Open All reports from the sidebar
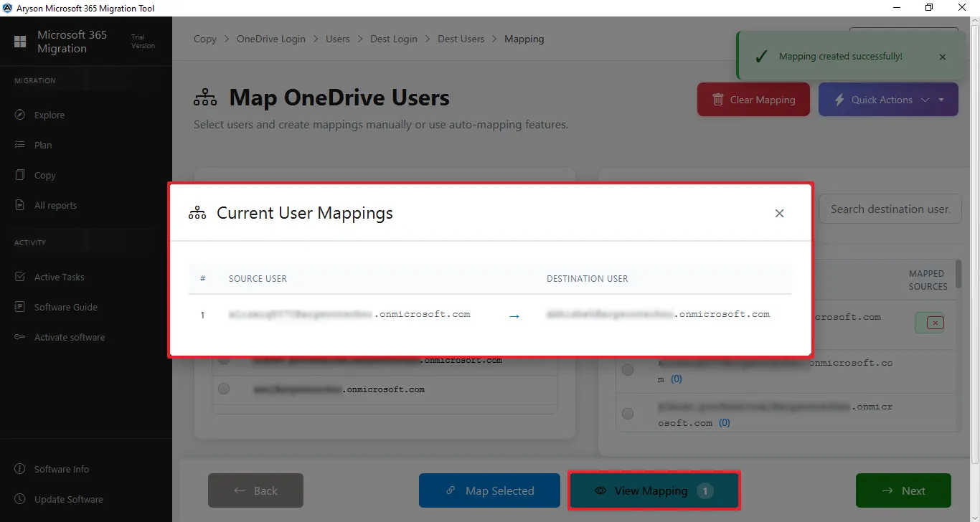 54,205
